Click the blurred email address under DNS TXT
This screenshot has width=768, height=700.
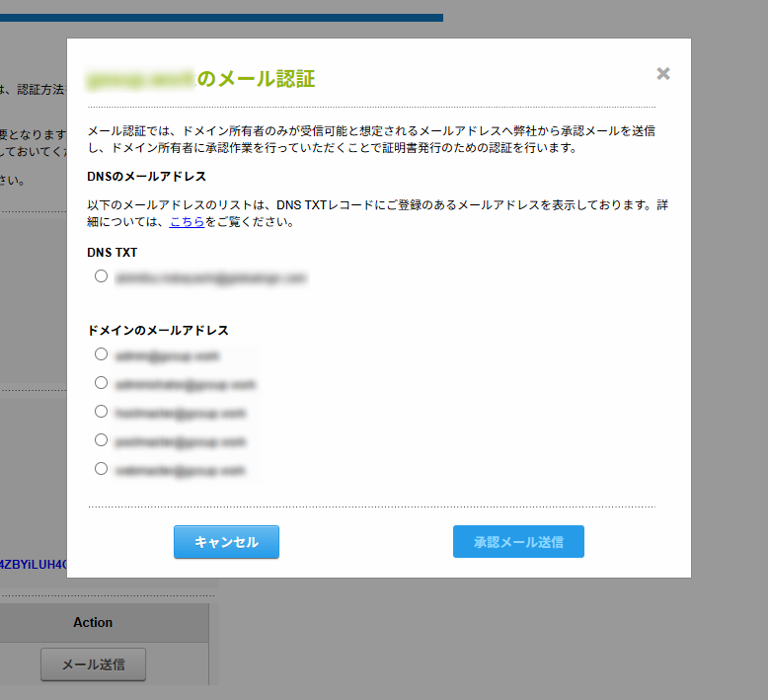(211, 278)
